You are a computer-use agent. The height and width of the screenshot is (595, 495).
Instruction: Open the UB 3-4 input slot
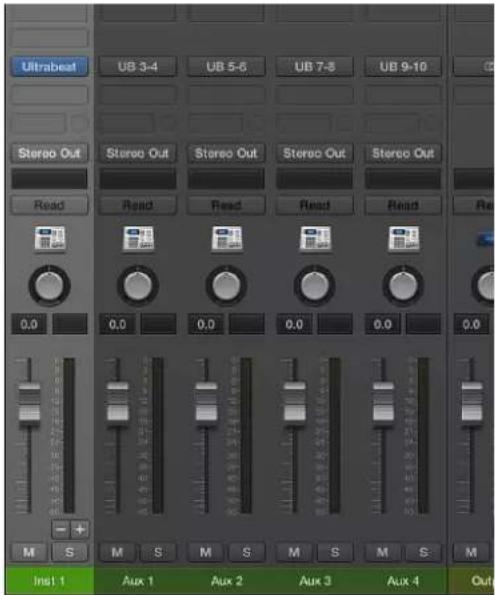point(138,67)
